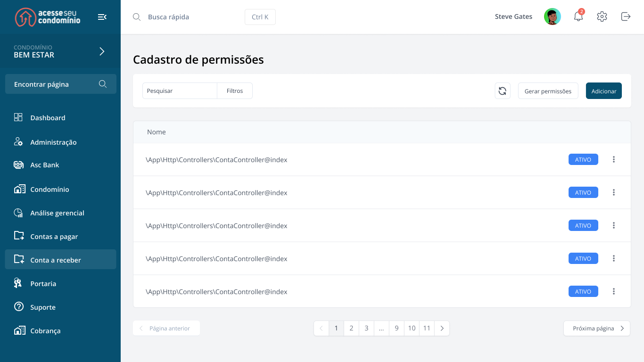644x362 pixels.
Task: Go to page 1 in pagination
Action: pyautogui.click(x=336, y=328)
